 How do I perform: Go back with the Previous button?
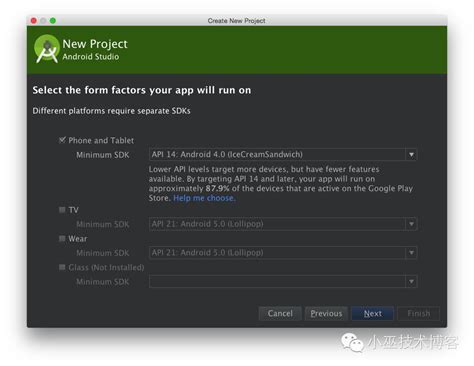[x=326, y=313]
